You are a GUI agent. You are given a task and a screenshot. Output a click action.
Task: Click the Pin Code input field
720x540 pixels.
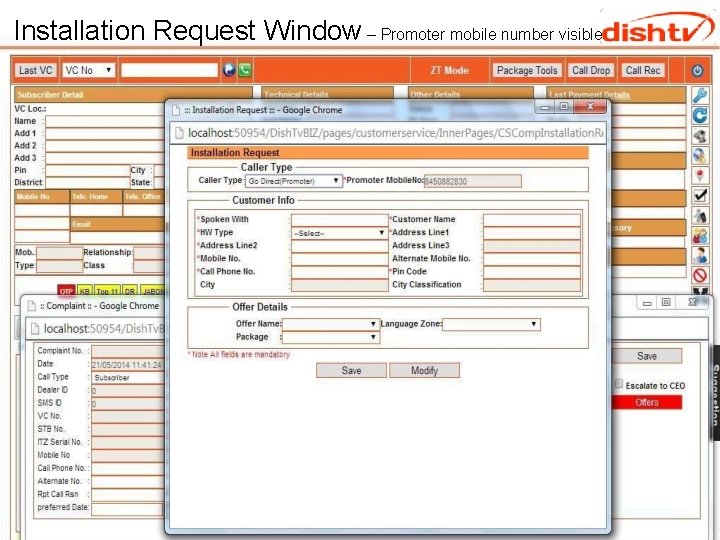coord(532,271)
